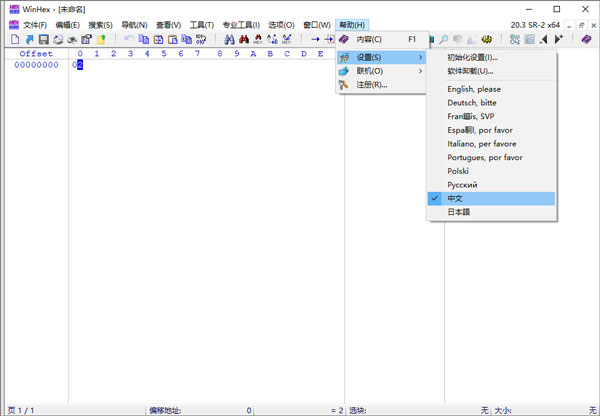
Task: Save file using the floppy disk icon
Action: coord(44,39)
